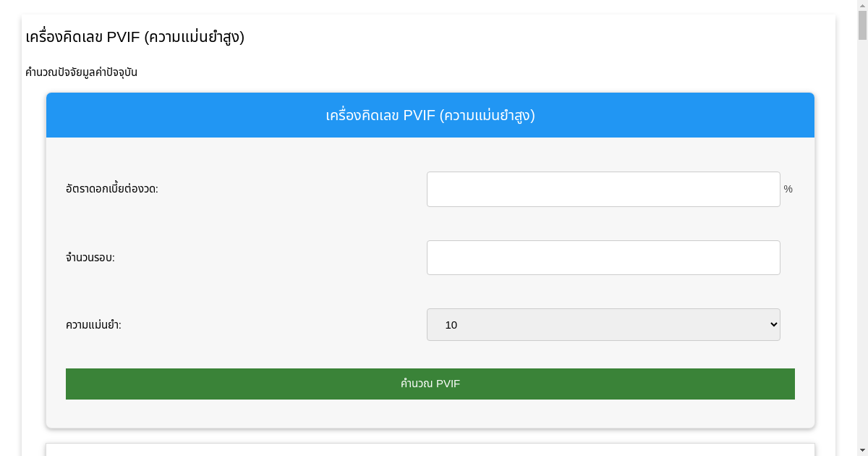This screenshot has height=456, width=868.
Task: Click the จำนวนรอบ label text
Action: [90, 258]
